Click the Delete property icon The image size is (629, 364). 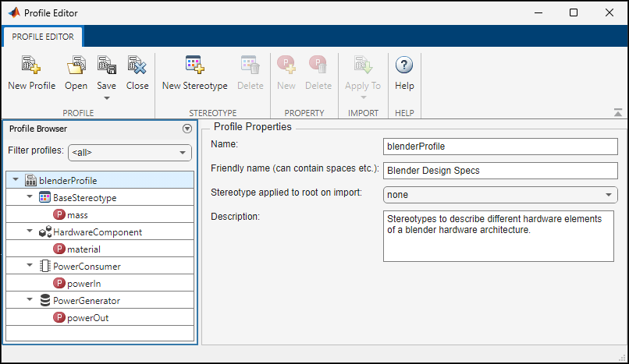click(x=318, y=65)
